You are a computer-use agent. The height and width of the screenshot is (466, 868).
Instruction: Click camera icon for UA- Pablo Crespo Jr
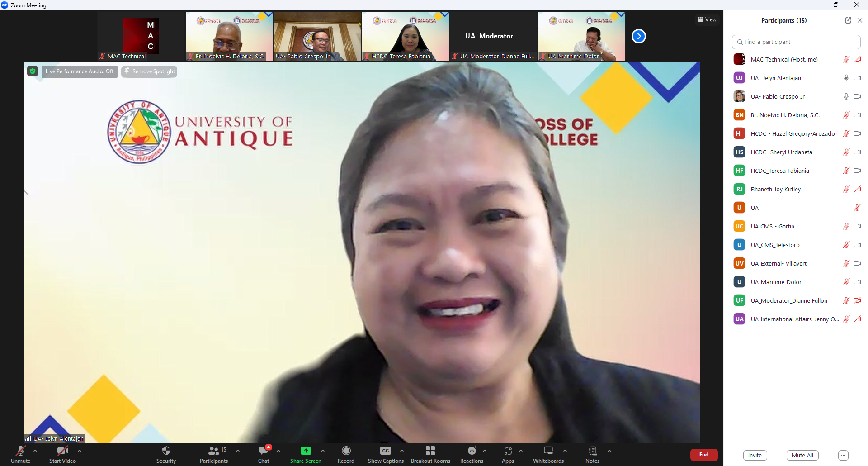click(857, 96)
